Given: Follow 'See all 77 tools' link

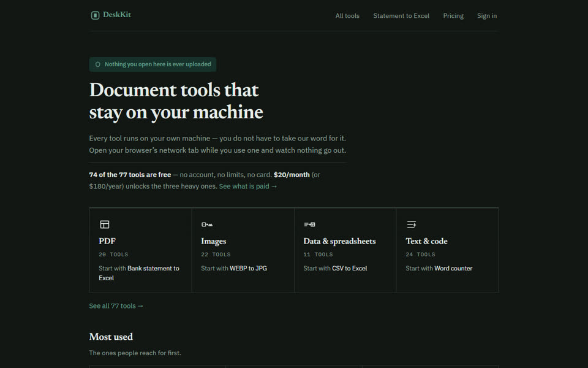Looking at the screenshot, I should point(116,306).
